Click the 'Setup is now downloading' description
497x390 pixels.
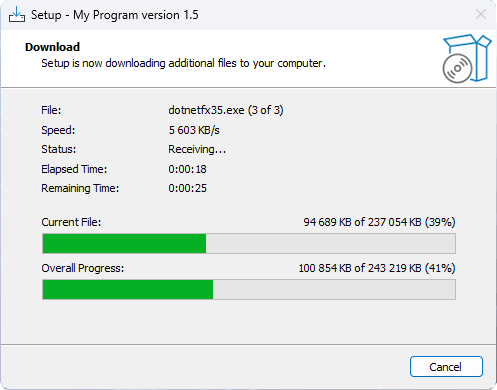(x=183, y=63)
